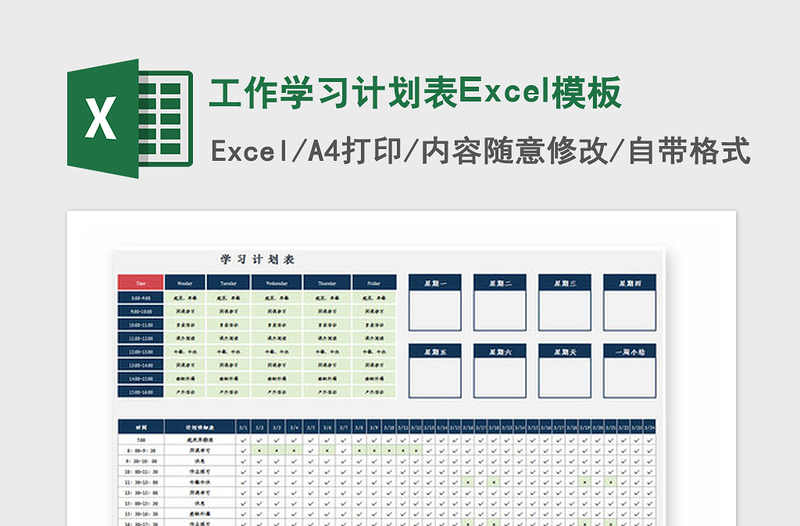The width and height of the screenshot is (800, 526).
Task: Toggle the 3/3 checkmark in the 7:00 row
Action: (277, 439)
